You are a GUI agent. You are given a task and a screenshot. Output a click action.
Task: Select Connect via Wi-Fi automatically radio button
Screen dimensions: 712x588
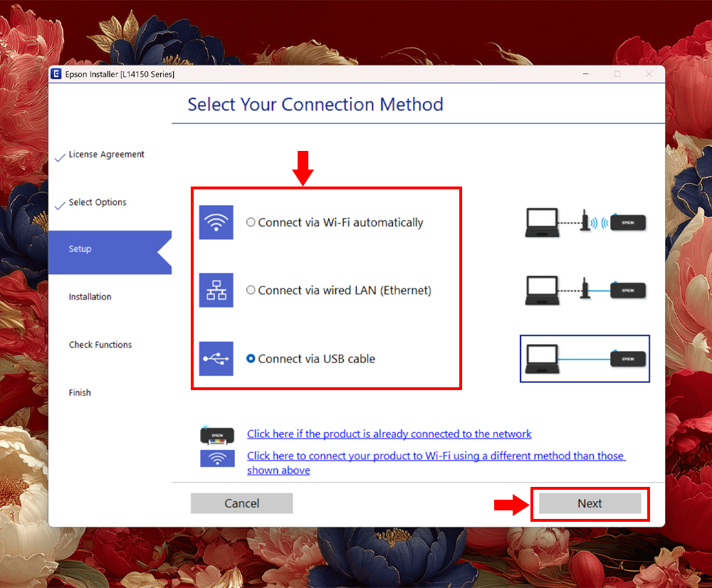[x=251, y=223]
